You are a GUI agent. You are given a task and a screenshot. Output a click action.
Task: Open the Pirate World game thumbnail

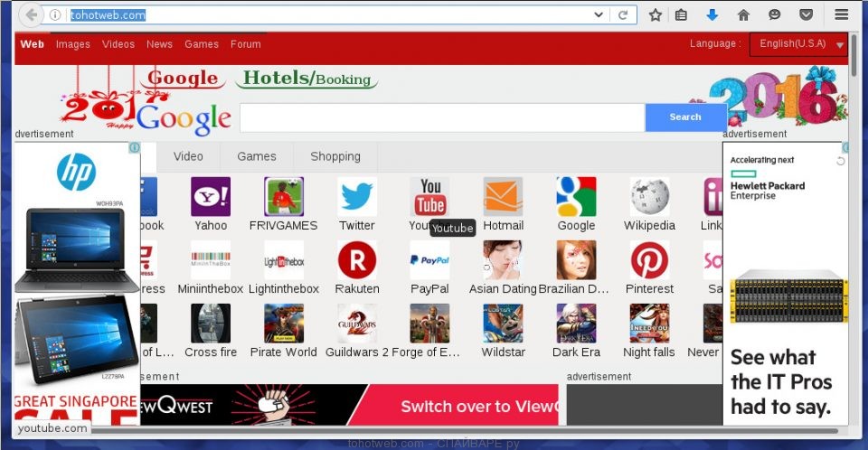[x=284, y=323]
